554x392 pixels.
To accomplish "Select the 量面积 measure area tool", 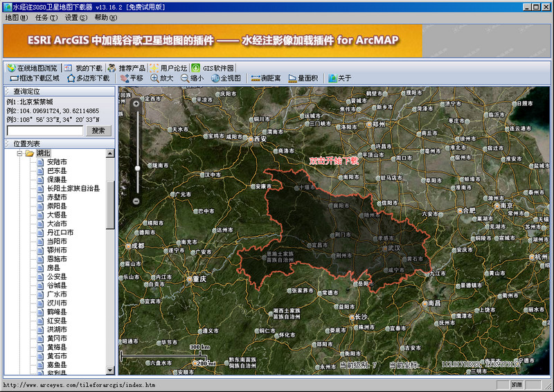I will [x=303, y=78].
